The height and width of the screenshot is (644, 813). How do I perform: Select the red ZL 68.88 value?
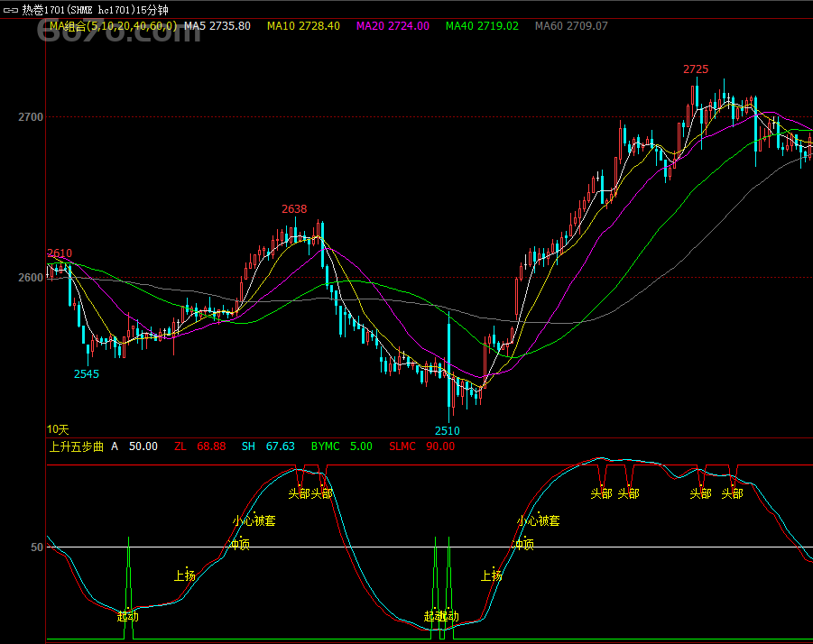[200, 446]
